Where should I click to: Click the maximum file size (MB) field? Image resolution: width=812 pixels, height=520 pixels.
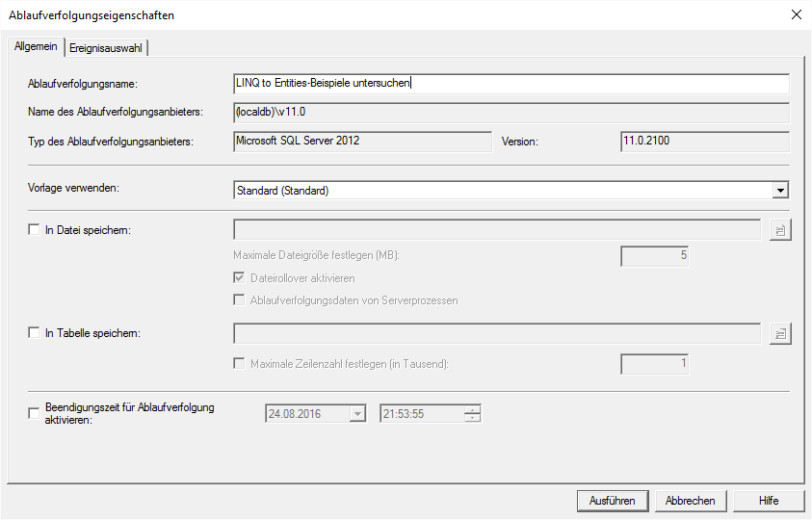(654, 256)
